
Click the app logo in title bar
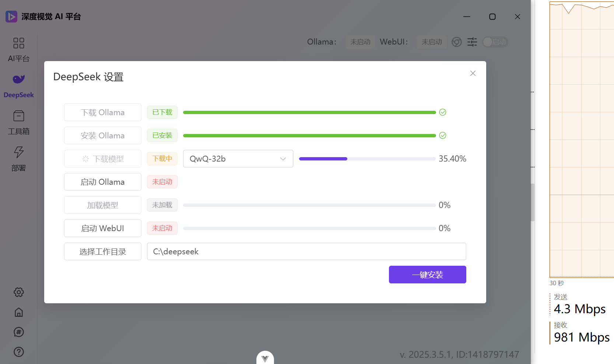coord(11,17)
